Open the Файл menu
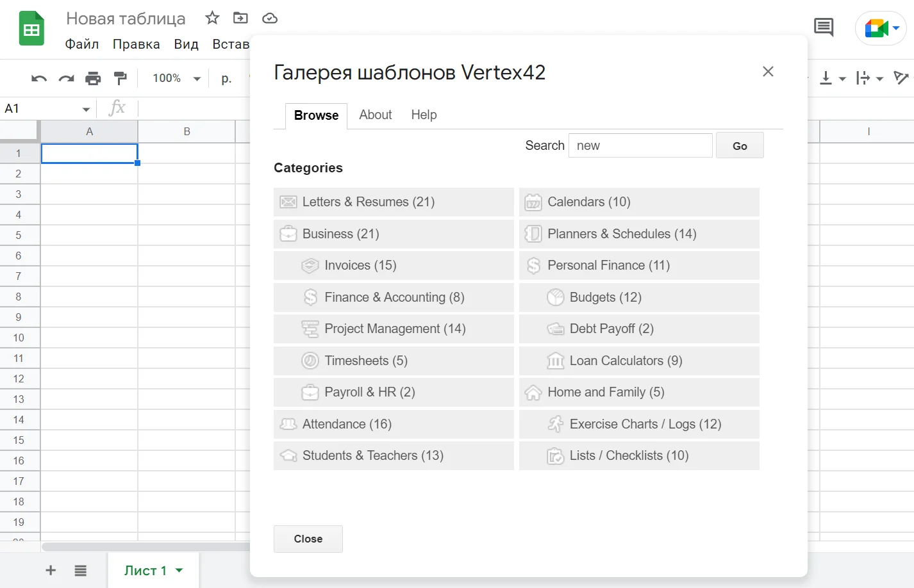Image resolution: width=914 pixels, height=588 pixels. click(x=82, y=44)
